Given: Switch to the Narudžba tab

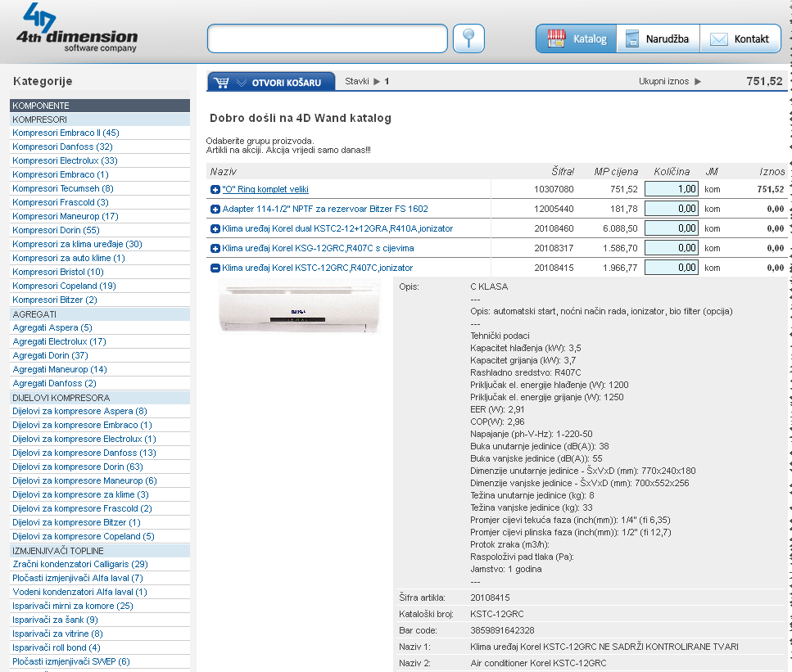Looking at the screenshot, I should [658, 38].
